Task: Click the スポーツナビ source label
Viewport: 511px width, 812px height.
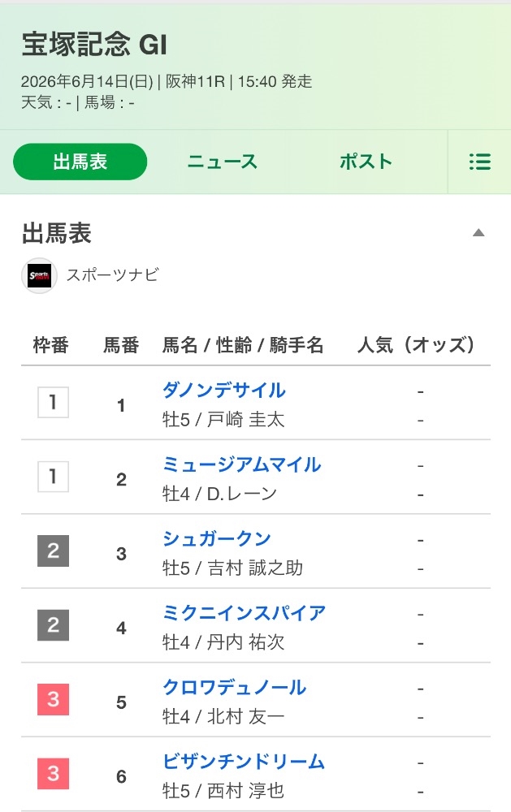Action: (x=112, y=275)
